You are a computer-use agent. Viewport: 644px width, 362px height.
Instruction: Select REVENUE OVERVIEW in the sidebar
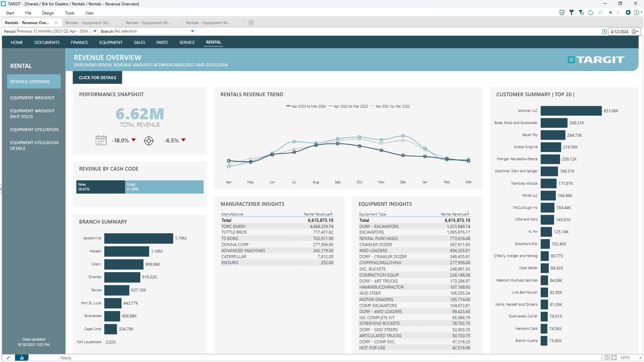(x=34, y=81)
